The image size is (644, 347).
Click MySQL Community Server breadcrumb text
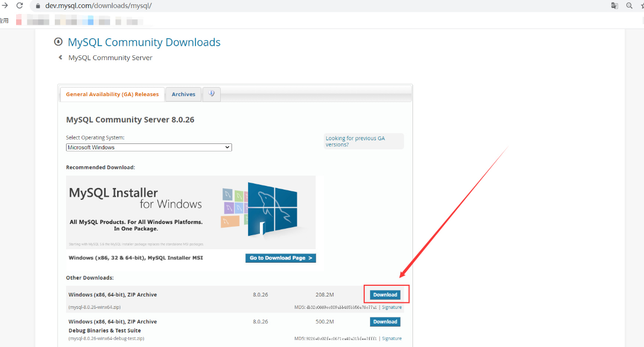point(111,58)
